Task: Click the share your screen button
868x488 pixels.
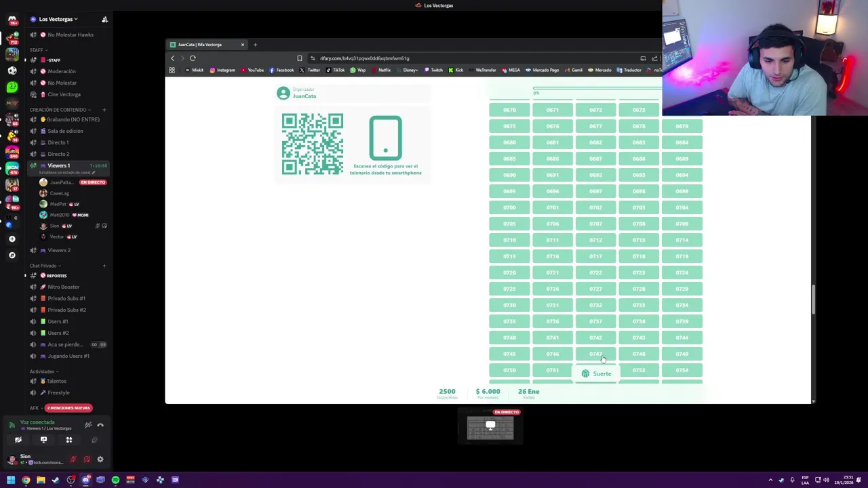Action: coord(43,440)
